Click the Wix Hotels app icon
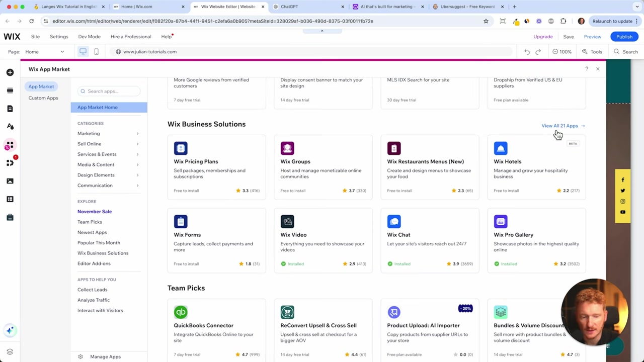The image size is (644, 362). coord(501,148)
